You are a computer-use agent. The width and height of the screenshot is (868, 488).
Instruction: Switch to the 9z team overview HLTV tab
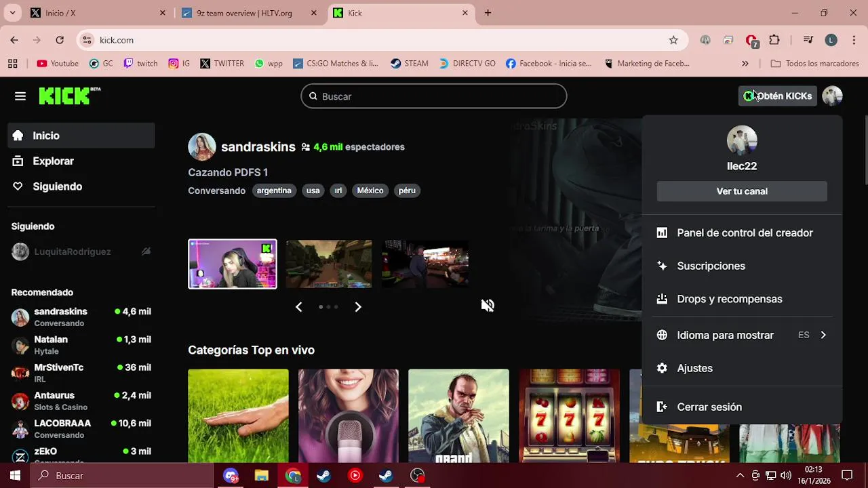[249, 13]
